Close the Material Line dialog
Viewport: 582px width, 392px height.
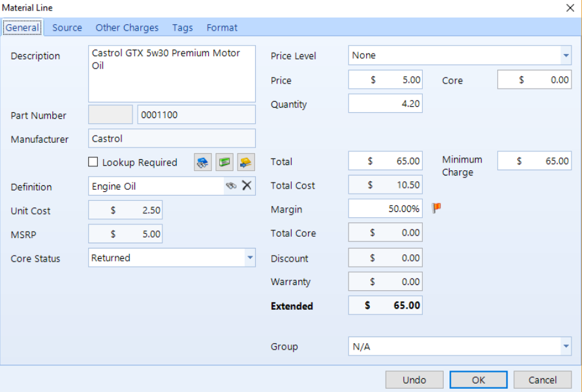[570, 8]
